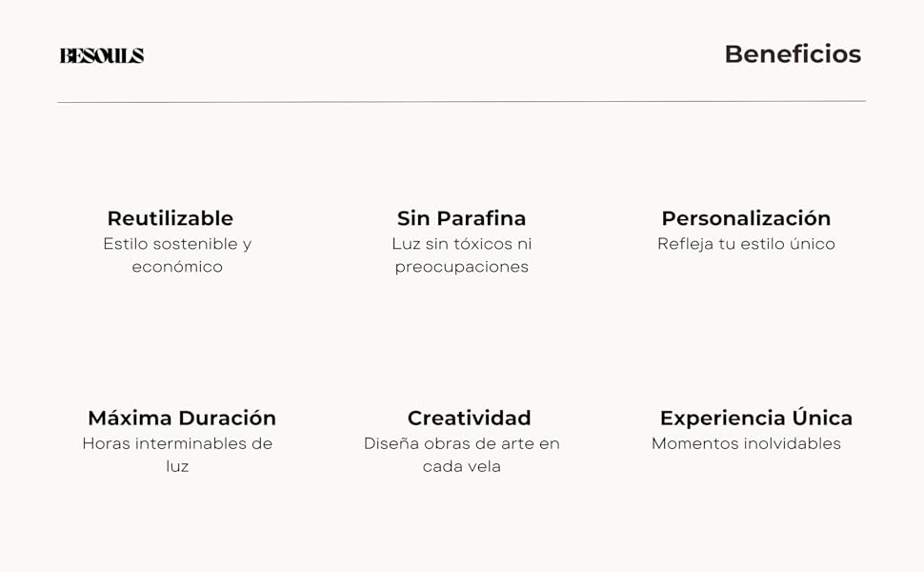Click lone word 'luz' under Horas interminables
The width and height of the screenshot is (924, 572).
177,466
